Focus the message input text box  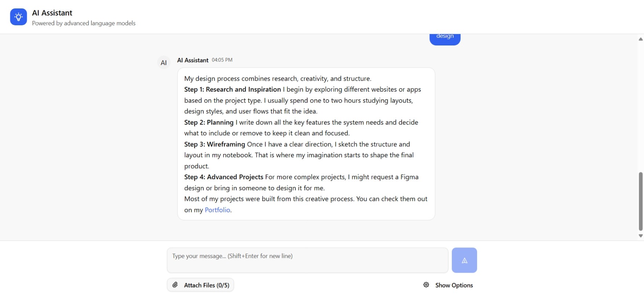[307, 260]
